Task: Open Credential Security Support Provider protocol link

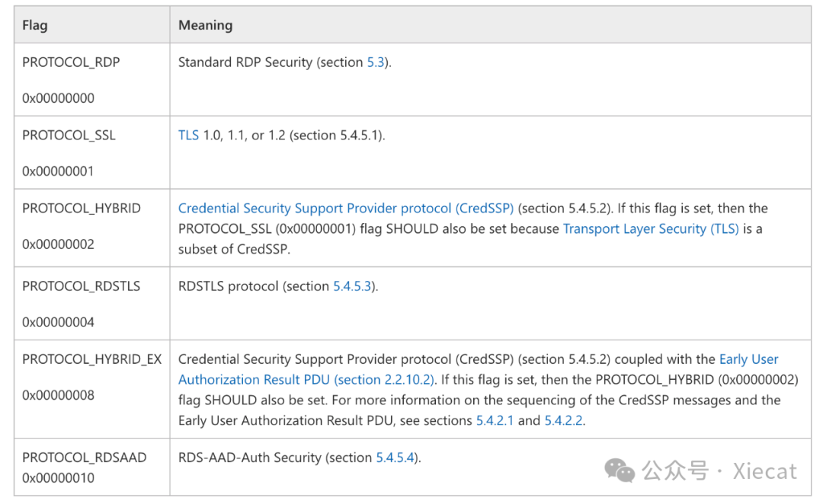Action: point(346,209)
